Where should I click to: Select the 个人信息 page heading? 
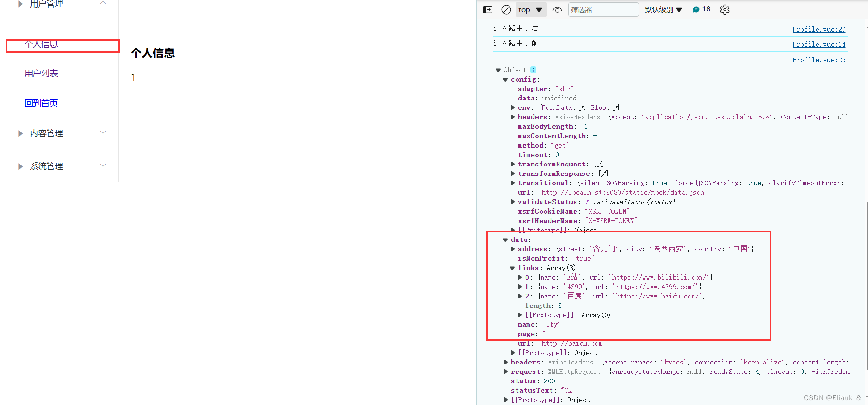coord(152,53)
